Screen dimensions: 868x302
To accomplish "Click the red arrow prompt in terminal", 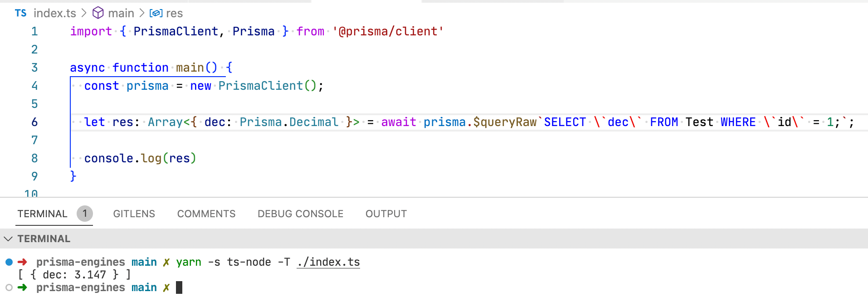I will click(22, 262).
